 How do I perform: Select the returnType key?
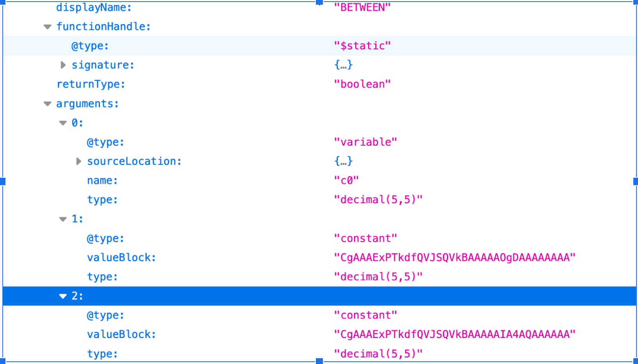point(91,84)
